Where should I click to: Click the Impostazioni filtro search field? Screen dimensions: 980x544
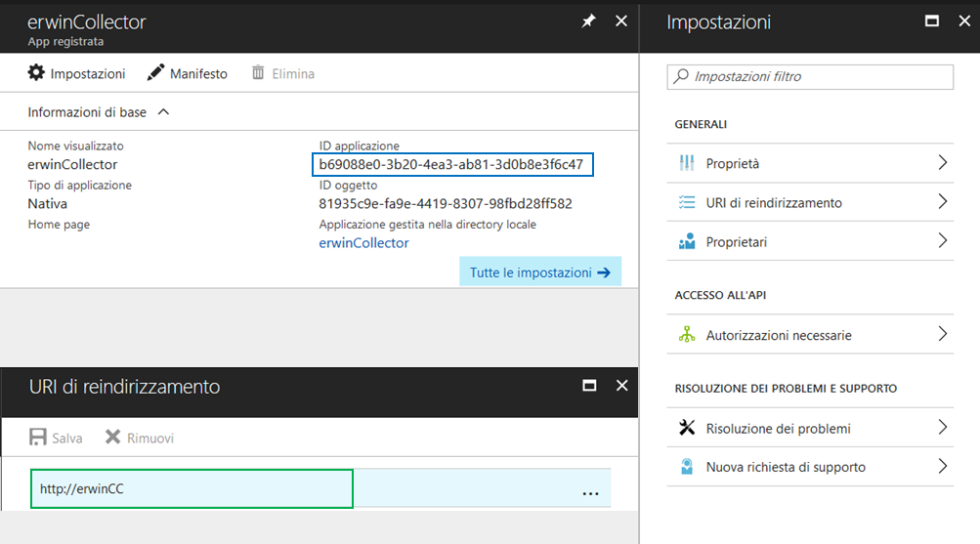pyautogui.click(x=817, y=76)
